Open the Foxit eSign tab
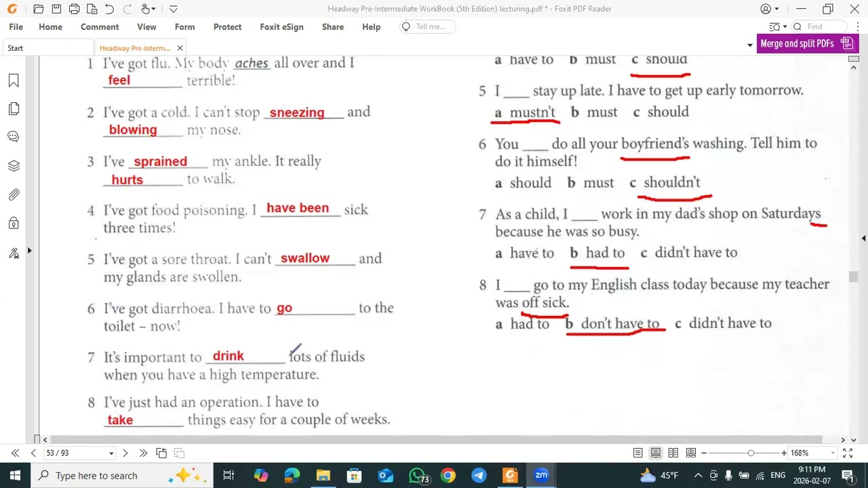Screen dimensions: 868x488 281,26
